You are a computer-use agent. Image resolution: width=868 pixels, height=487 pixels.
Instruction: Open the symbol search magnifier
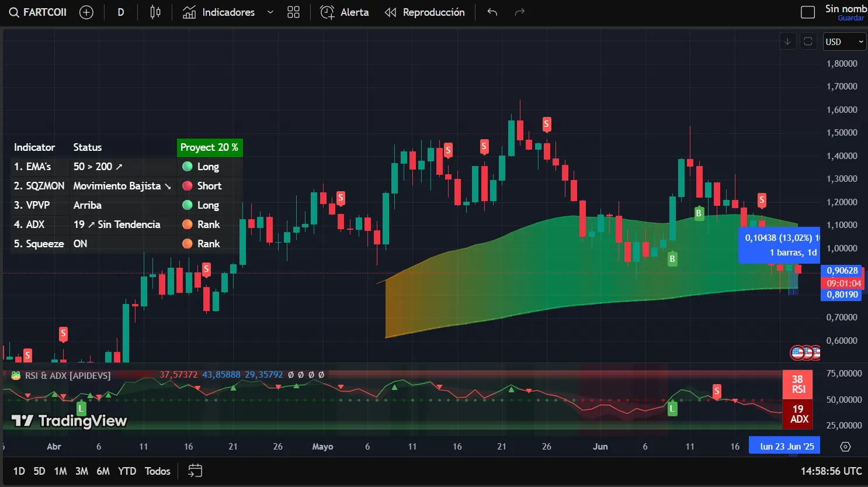click(x=13, y=12)
